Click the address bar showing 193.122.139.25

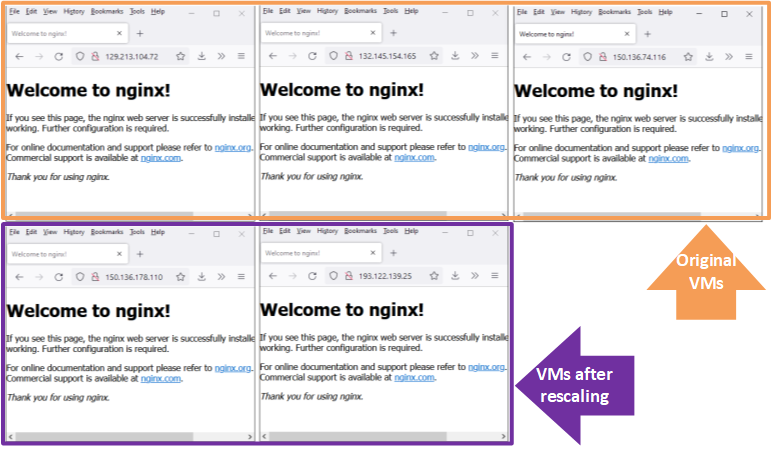click(384, 276)
